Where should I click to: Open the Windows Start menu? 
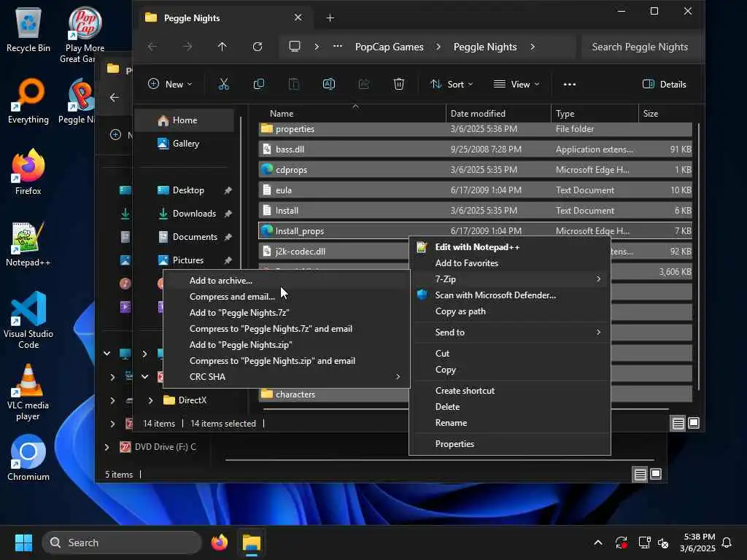click(x=23, y=542)
